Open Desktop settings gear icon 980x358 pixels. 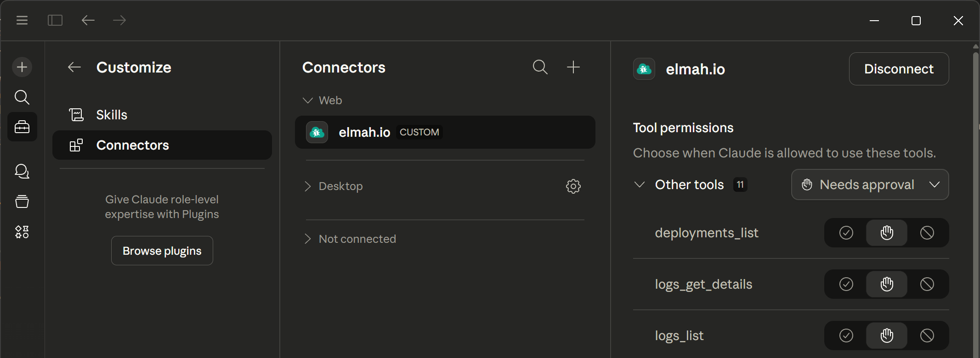coord(573,186)
